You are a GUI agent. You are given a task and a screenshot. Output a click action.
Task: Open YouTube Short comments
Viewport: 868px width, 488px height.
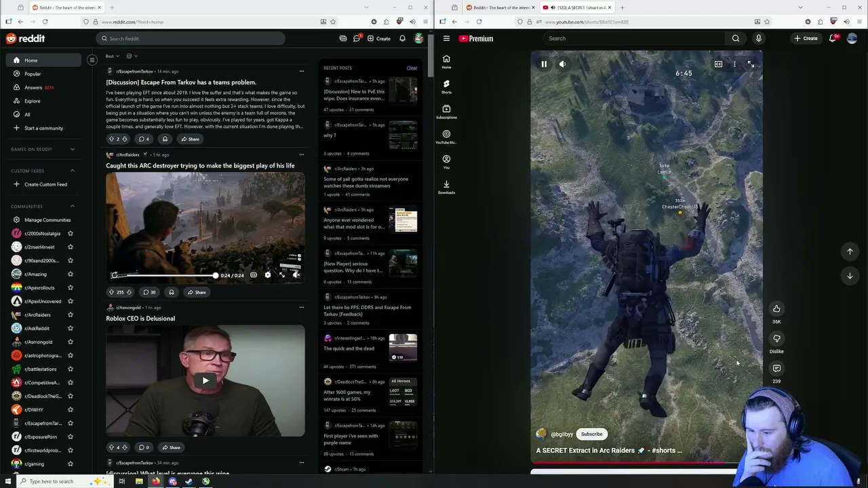click(x=776, y=368)
